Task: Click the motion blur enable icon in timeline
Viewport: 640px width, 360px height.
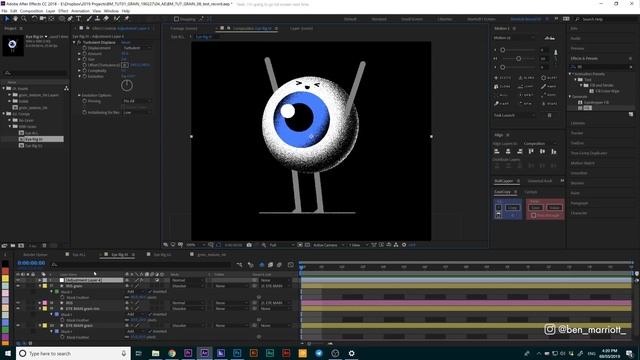Action: click(x=280, y=265)
